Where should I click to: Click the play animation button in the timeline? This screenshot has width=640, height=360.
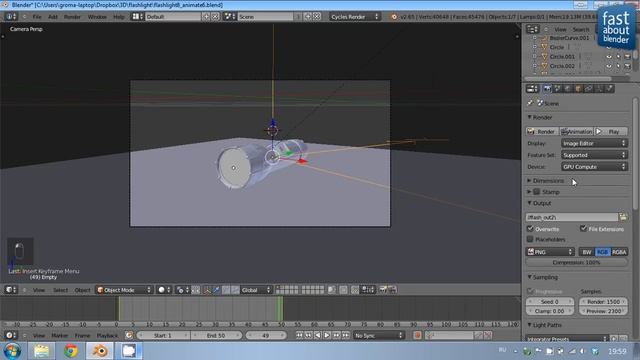coord(327,336)
